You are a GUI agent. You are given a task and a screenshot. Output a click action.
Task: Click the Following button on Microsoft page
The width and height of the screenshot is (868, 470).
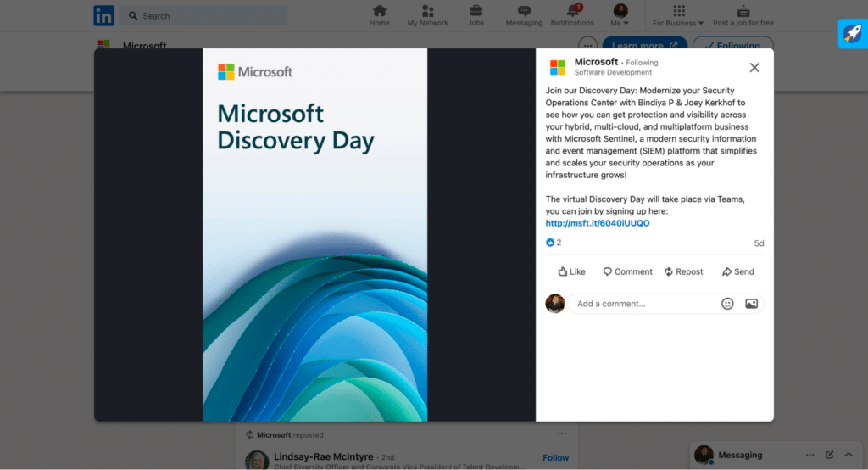[x=733, y=44]
